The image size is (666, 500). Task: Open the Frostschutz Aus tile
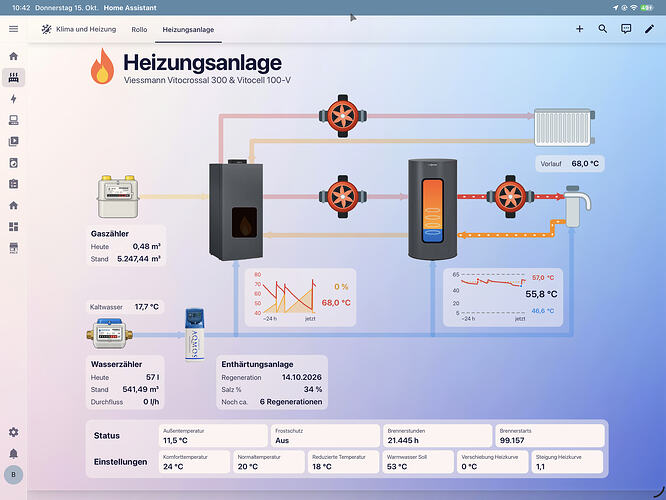pos(325,436)
